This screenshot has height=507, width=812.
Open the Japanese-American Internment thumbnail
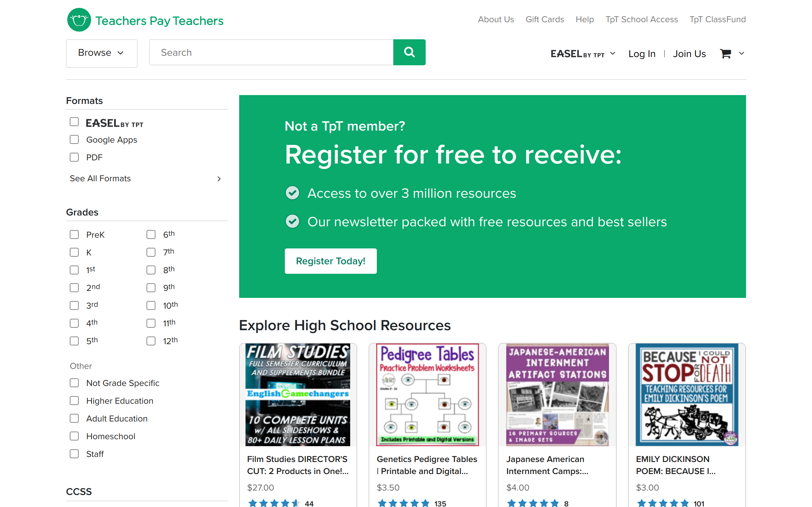(x=557, y=394)
